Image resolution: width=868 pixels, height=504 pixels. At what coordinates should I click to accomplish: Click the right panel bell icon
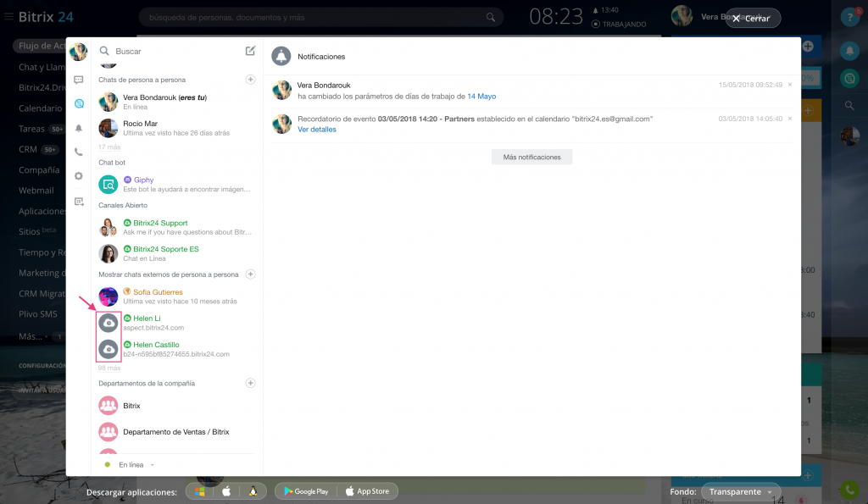click(x=849, y=51)
